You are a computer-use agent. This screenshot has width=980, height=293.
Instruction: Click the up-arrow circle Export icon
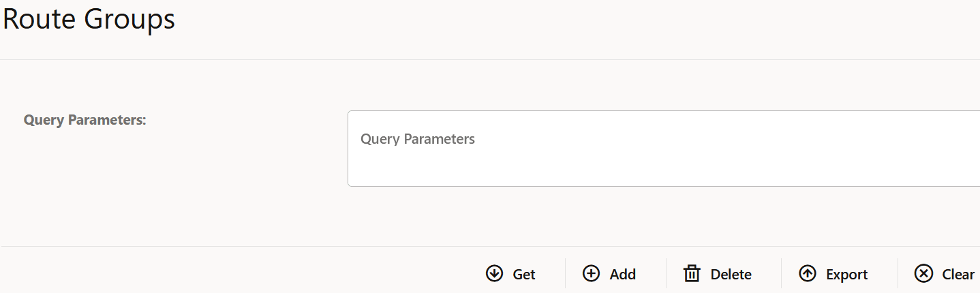808,273
